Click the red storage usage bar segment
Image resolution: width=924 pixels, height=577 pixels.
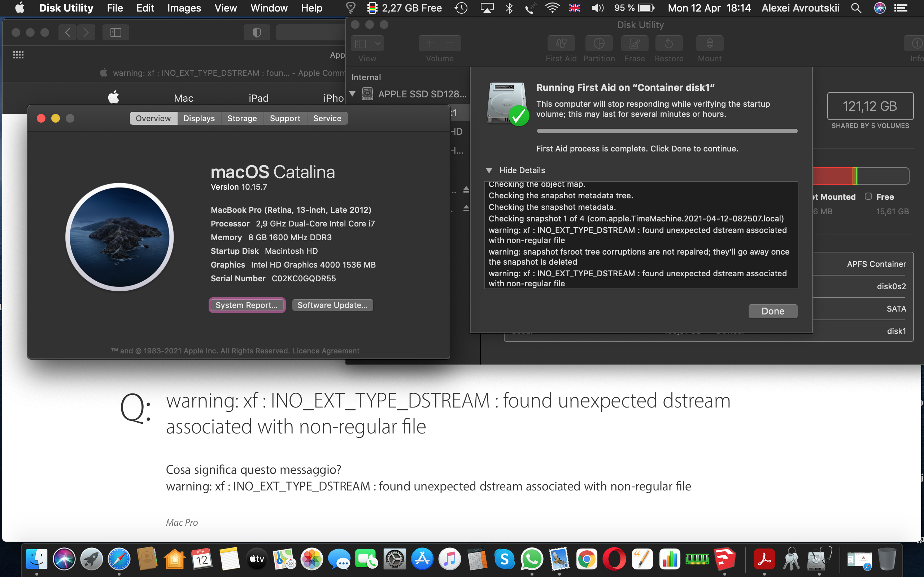coord(832,176)
